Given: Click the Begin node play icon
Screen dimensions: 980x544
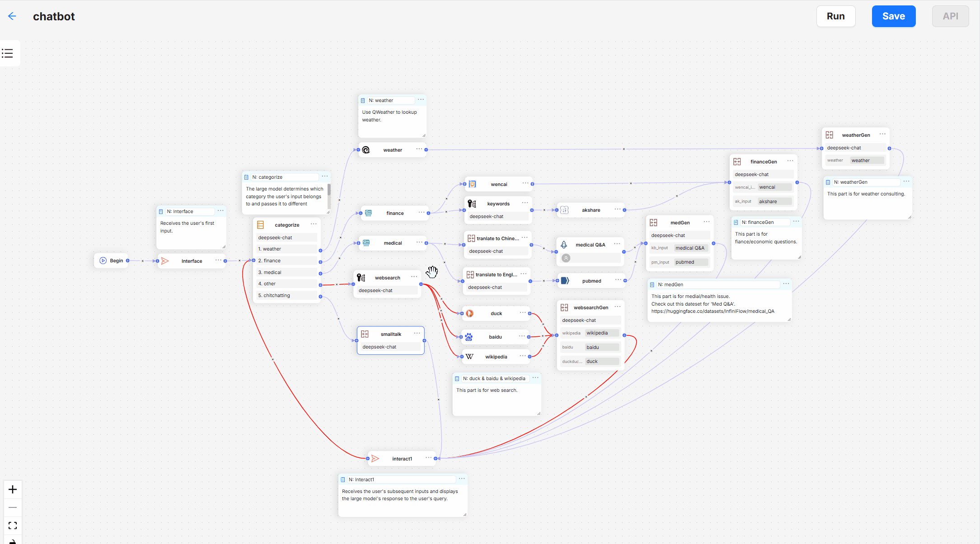Looking at the screenshot, I should point(103,260).
